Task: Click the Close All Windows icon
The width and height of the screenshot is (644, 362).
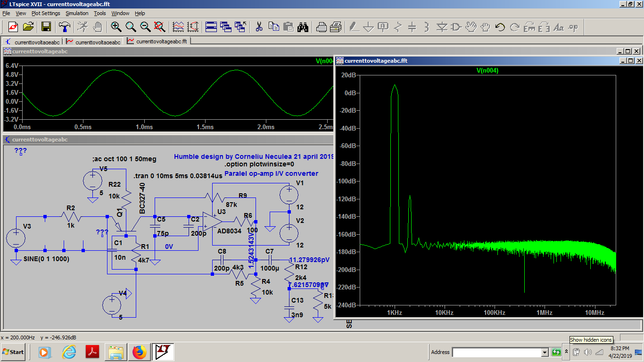Action: 240,26
